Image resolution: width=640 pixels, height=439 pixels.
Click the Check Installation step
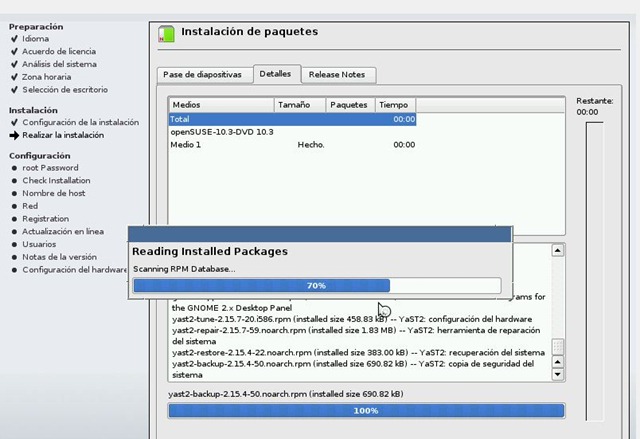pos(56,180)
